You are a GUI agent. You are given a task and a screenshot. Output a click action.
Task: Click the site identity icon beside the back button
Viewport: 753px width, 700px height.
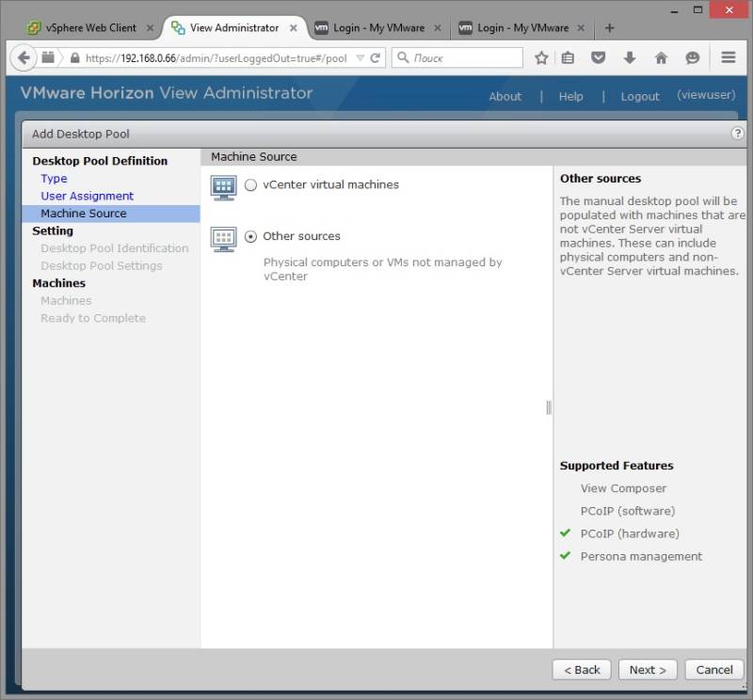[x=48, y=57]
